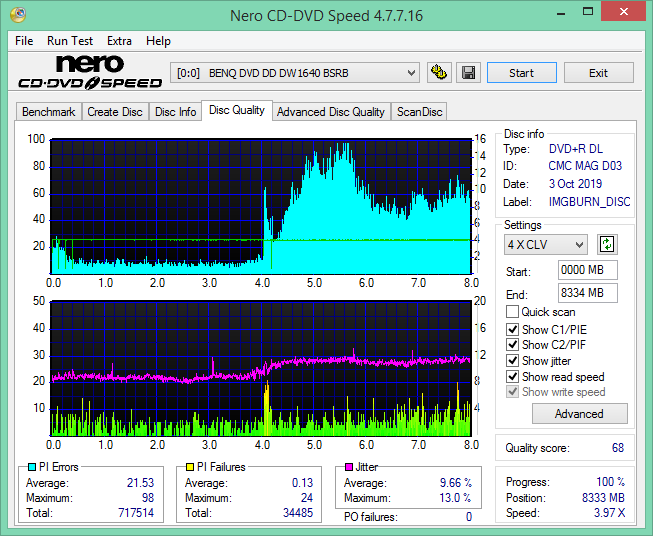
Task: Click PI Errors average 21.53
Action: pyautogui.click(x=140, y=483)
